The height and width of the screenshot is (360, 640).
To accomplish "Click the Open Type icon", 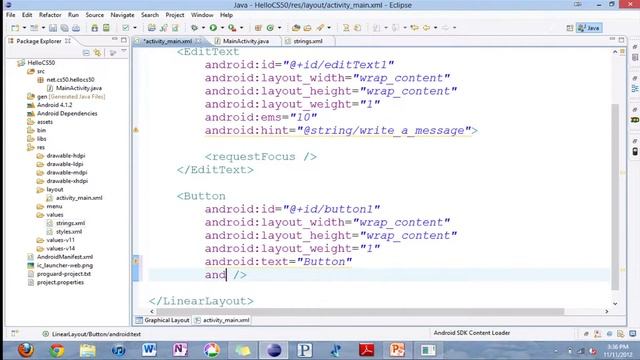I will [x=296, y=28].
